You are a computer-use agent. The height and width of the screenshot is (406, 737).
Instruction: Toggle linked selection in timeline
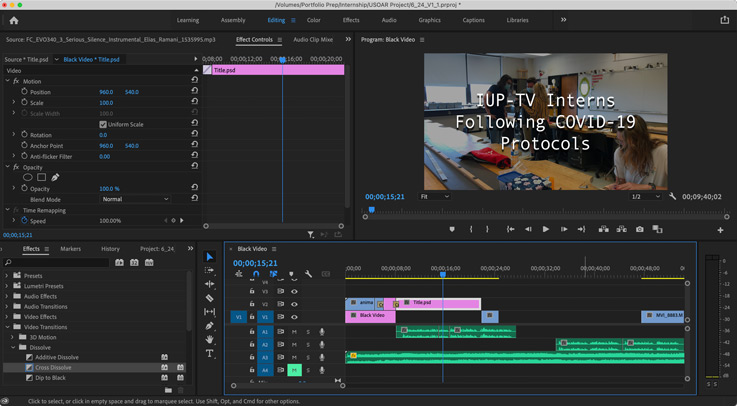point(273,274)
